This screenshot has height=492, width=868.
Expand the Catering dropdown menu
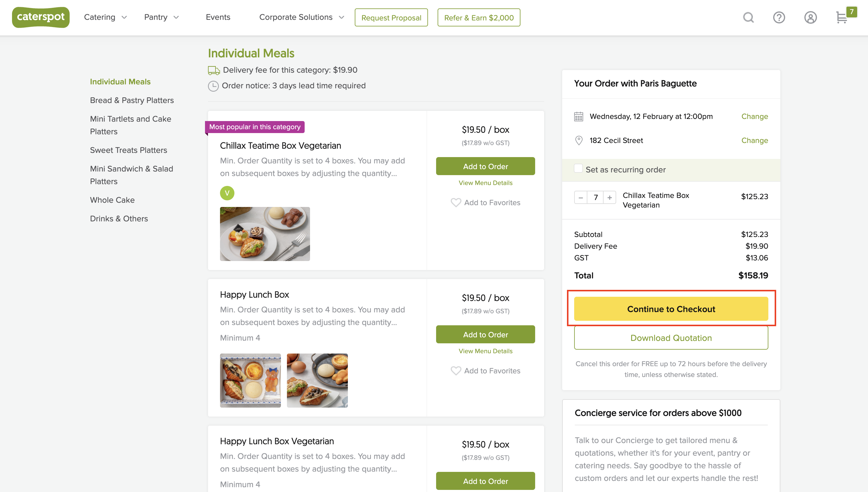tap(105, 17)
